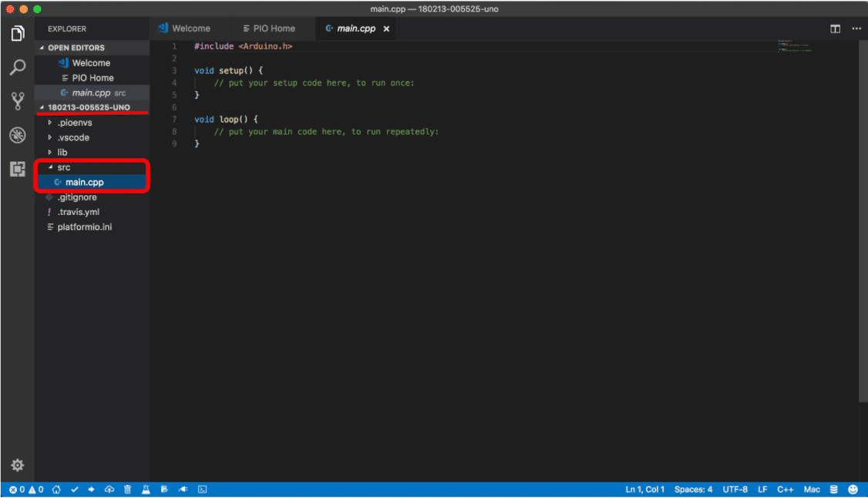Open the Debug view in activity bar
The height and width of the screenshot is (498, 868).
pos(18,135)
